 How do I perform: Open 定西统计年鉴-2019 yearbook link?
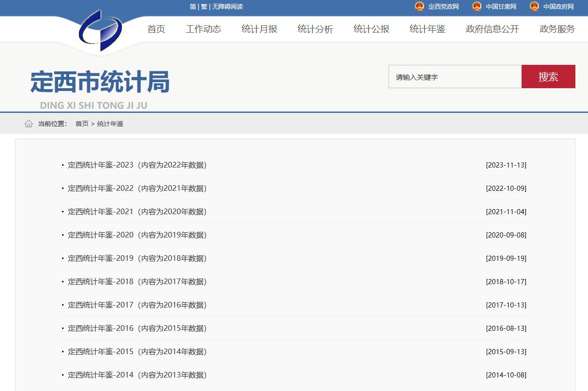click(x=137, y=258)
